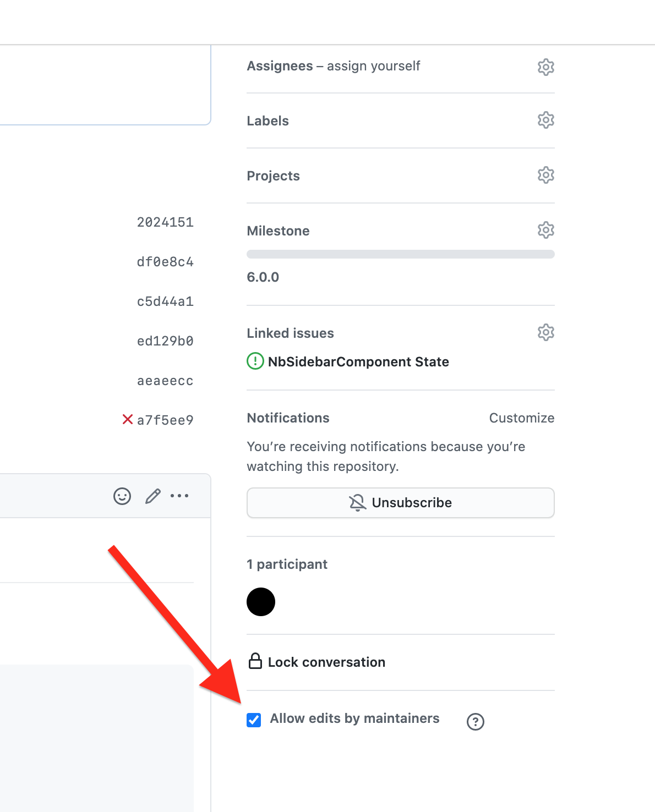Open the 6.0.0 milestone link
Image resolution: width=655 pixels, height=812 pixels.
[x=263, y=277]
